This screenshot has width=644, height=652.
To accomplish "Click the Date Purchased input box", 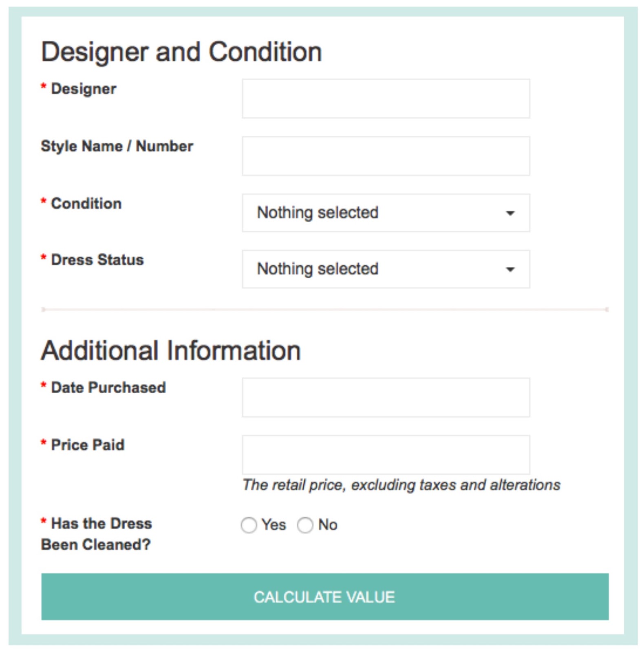I will [386, 397].
